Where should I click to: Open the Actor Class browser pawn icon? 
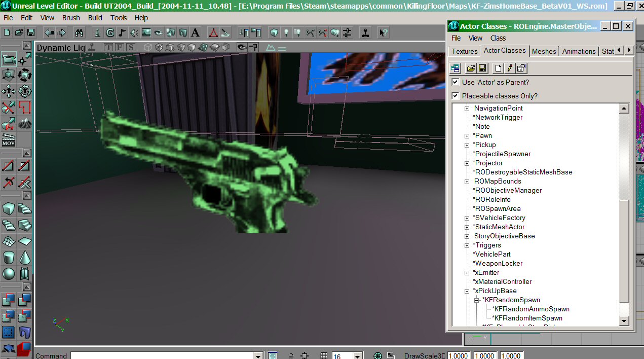[x=98, y=32]
